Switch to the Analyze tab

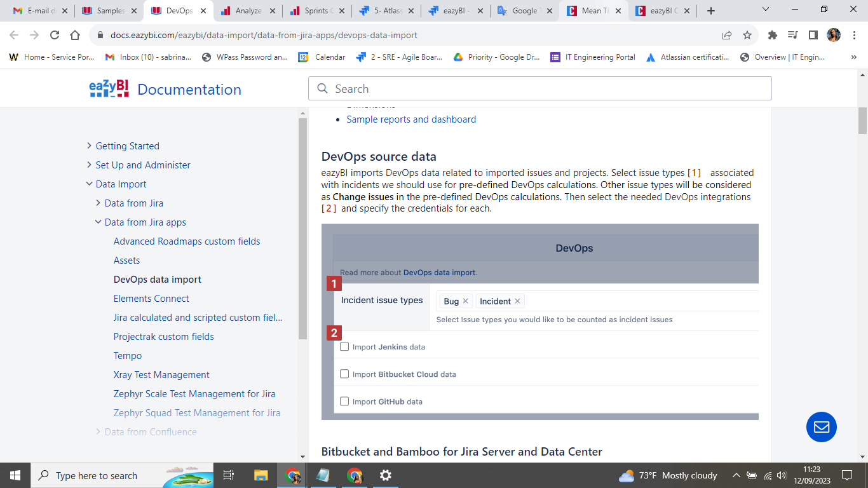point(249,11)
